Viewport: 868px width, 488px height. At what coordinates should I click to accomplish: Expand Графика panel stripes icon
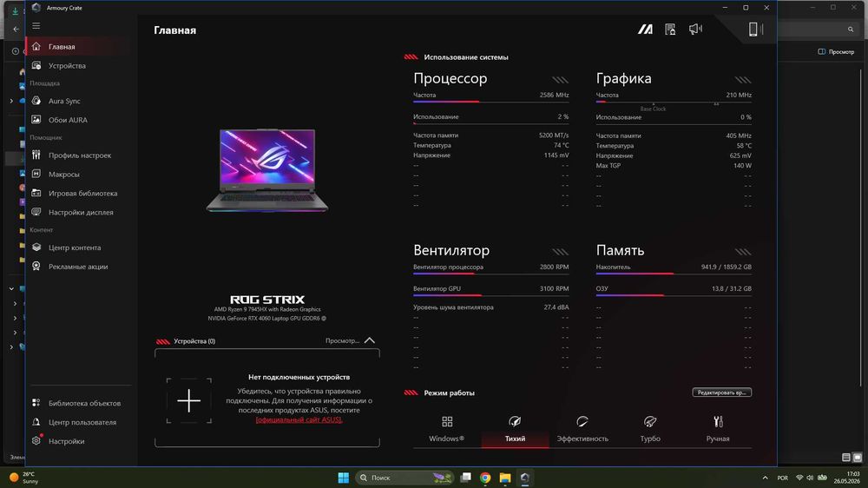point(743,80)
